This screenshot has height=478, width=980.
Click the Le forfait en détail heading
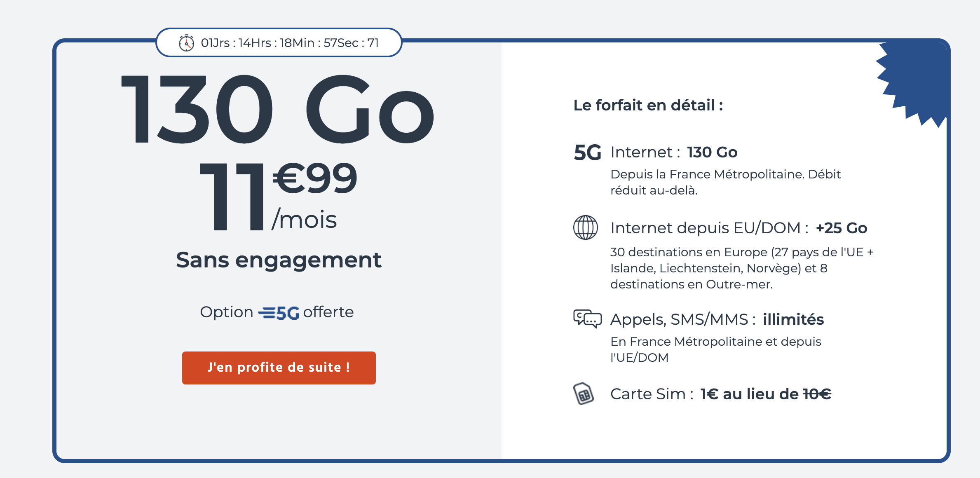click(x=648, y=105)
